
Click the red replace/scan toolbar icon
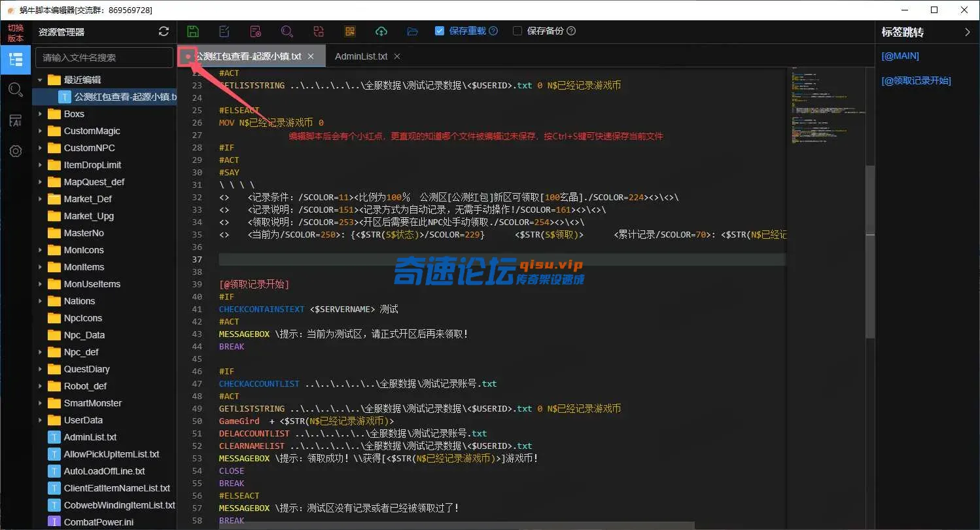(319, 31)
